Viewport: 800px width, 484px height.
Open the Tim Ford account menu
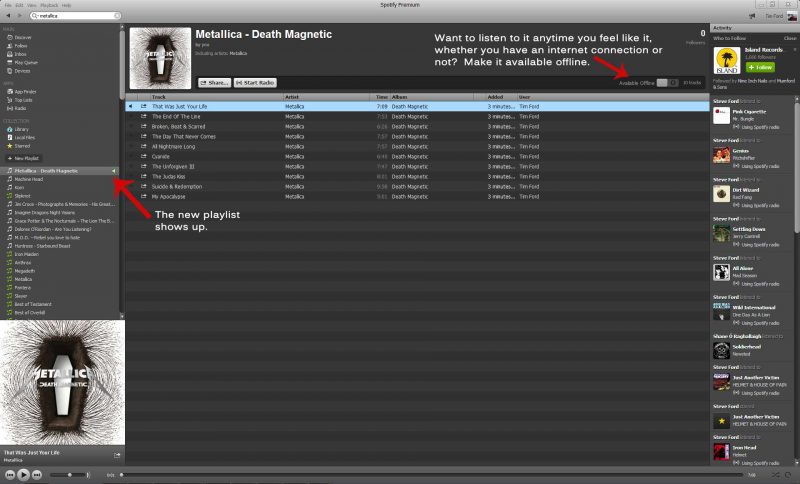coord(774,16)
